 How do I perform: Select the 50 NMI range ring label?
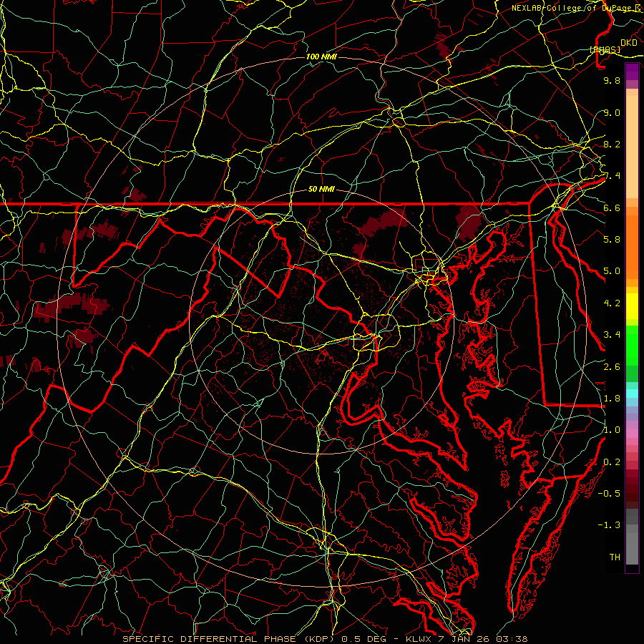pos(321,189)
